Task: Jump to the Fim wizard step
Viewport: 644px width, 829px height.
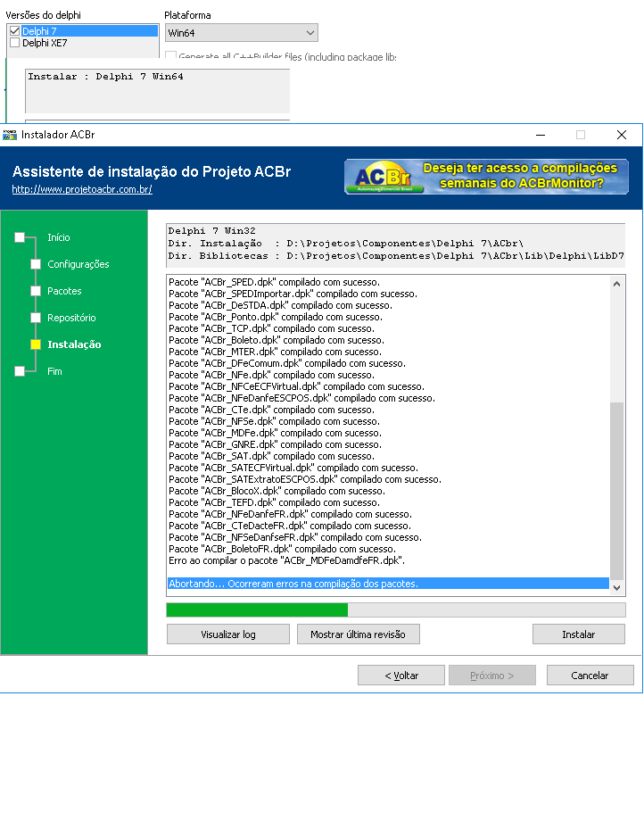Action: 54,371
